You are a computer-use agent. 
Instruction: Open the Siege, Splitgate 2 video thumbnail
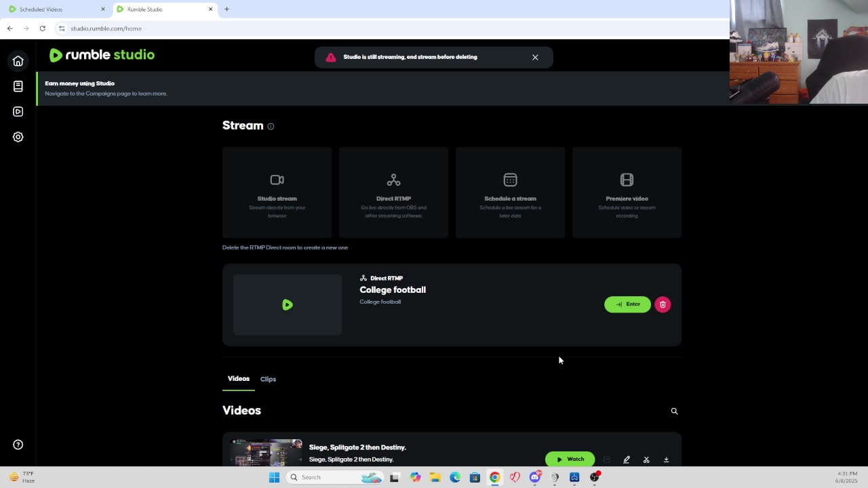pos(266,452)
